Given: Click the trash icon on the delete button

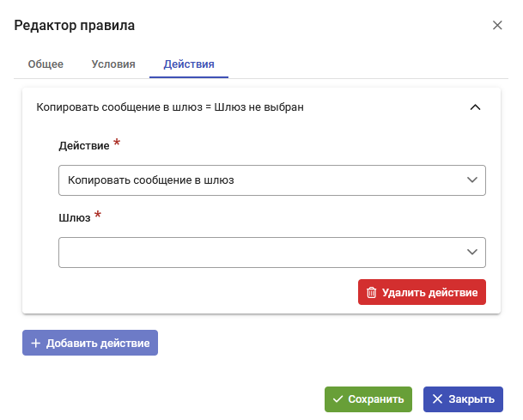Looking at the screenshot, I should [x=371, y=292].
